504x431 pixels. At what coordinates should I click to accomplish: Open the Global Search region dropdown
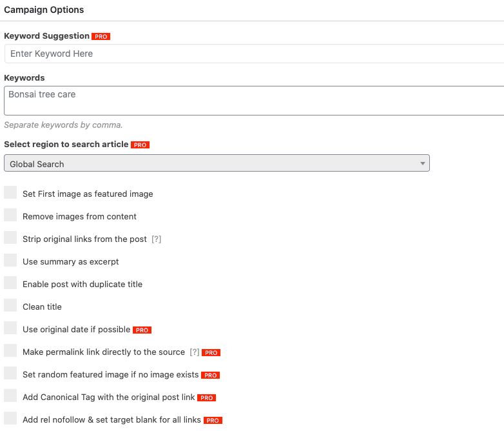[x=217, y=163]
